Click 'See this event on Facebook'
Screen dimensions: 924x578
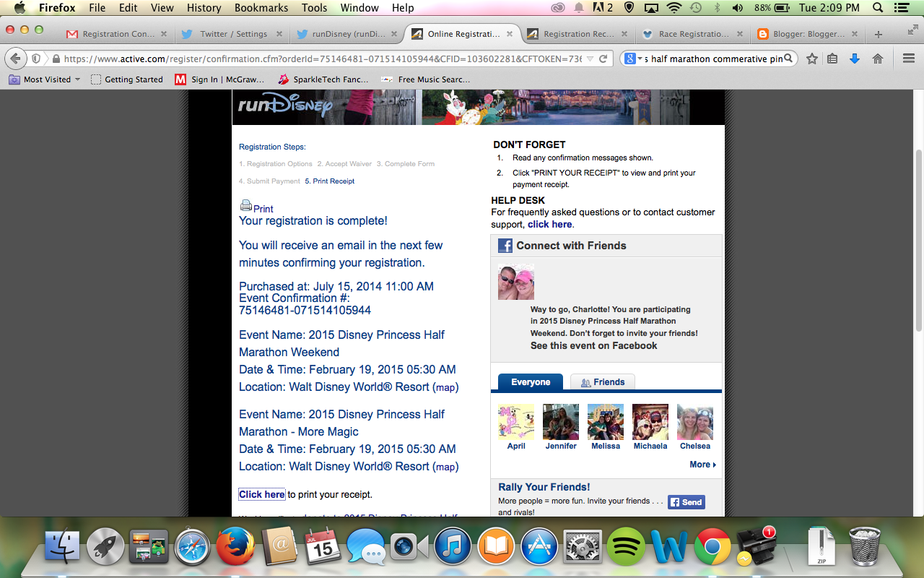coord(594,346)
